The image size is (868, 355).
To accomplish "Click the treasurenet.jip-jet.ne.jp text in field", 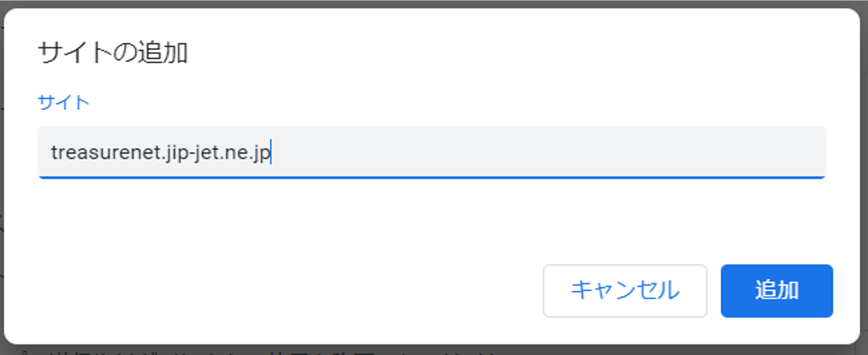I will tap(161, 152).
